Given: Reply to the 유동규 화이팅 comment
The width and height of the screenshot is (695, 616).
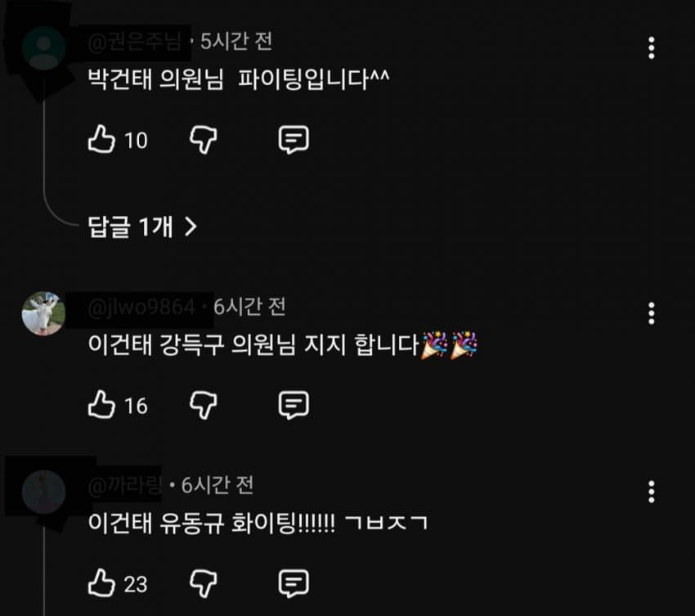Looking at the screenshot, I should (x=294, y=583).
